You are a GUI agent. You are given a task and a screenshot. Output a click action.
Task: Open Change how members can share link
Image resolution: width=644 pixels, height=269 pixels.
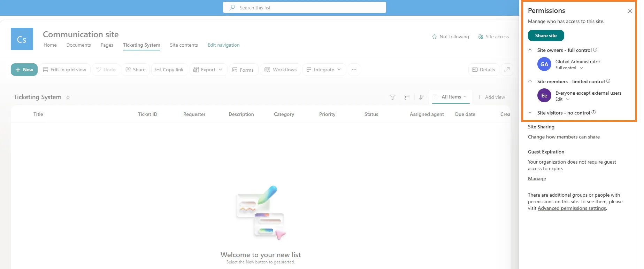pyautogui.click(x=564, y=137)
